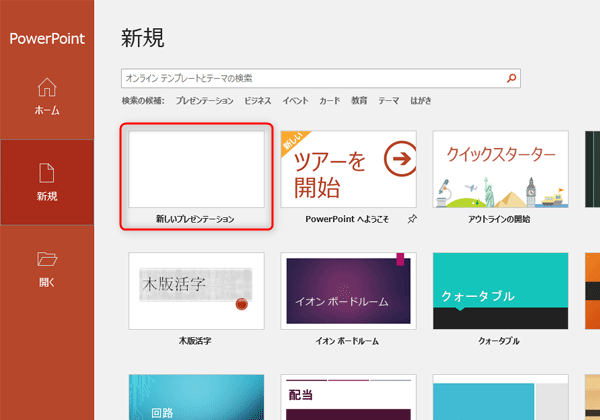600x420 pixels.
Task: Open the ツアーを開始 template thumbnail
Action: pyautogui.click(x=348, y=169)
